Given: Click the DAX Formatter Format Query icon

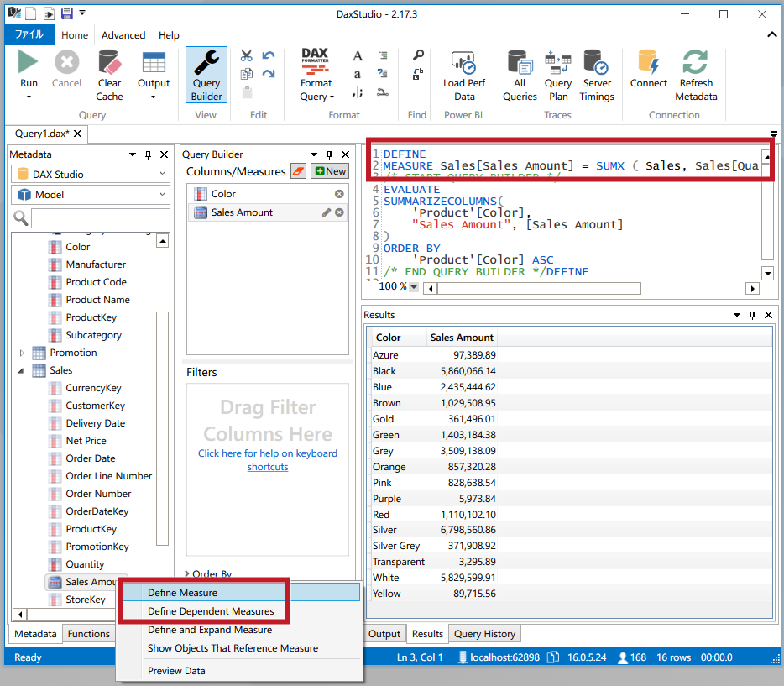Looking at the screenshot, I should (315, 62).
